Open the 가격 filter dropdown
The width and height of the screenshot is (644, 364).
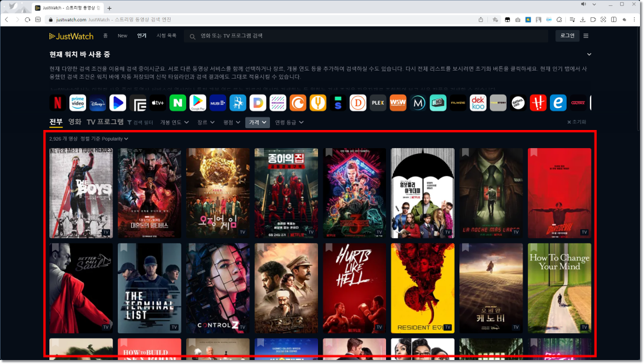[x=257, y=123]
